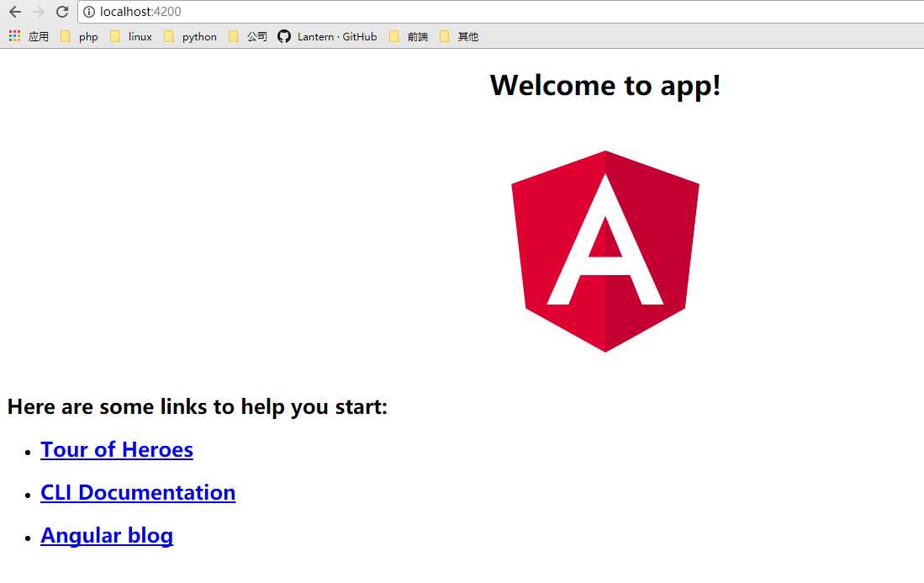
Task: Click the Welcome to app! heading
Action: [605, 86]
